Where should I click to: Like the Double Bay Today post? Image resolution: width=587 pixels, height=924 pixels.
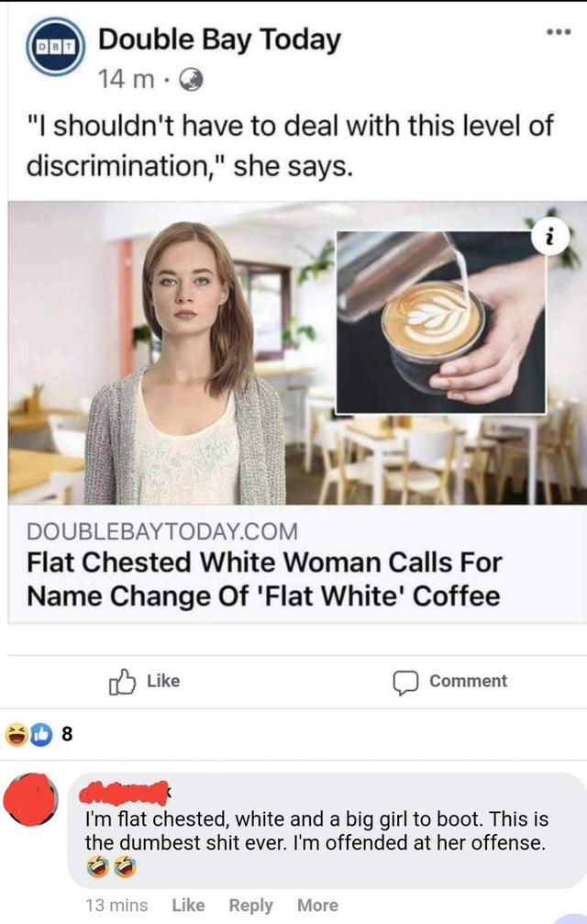tap(145, 682)
